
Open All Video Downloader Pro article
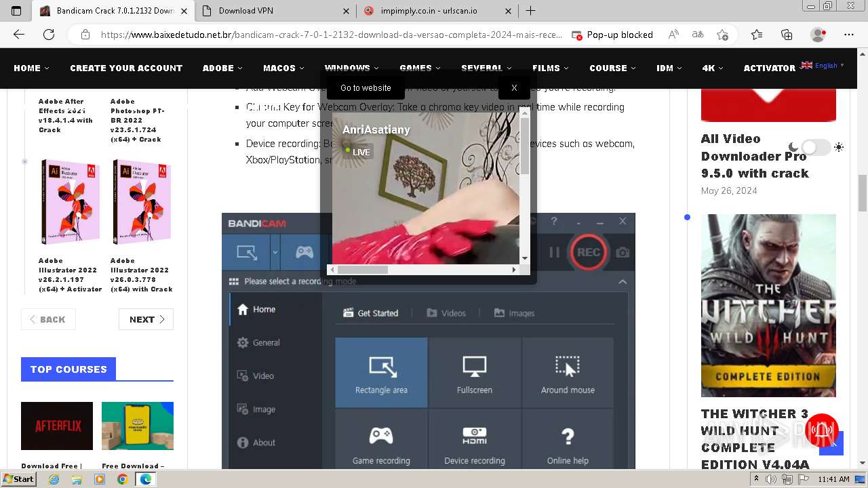click(x=755, y=156)
